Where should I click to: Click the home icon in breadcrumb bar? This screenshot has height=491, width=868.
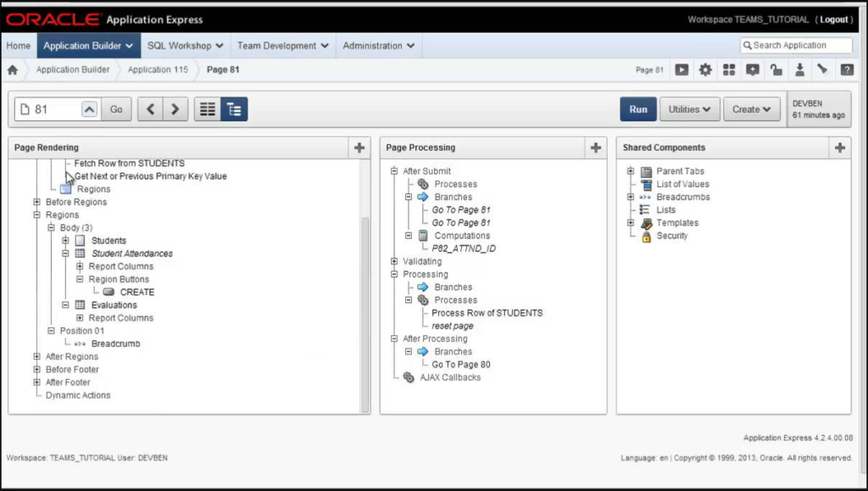[13, 70]
